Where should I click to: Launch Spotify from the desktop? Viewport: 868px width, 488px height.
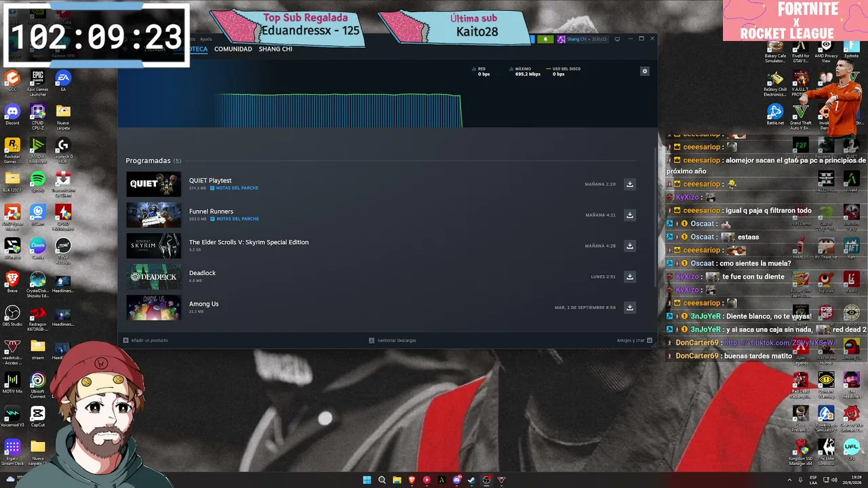coord(38,182)
